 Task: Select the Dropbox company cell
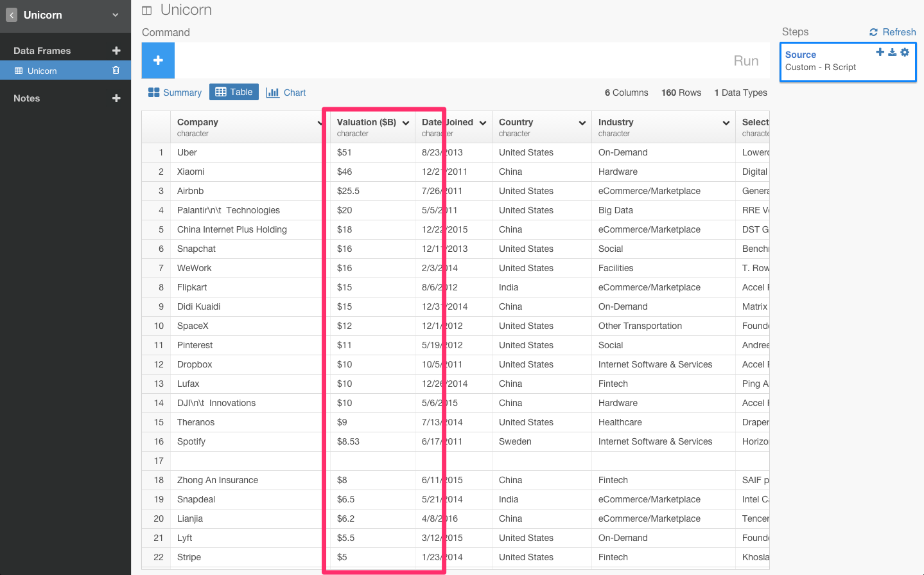[250, 364]
